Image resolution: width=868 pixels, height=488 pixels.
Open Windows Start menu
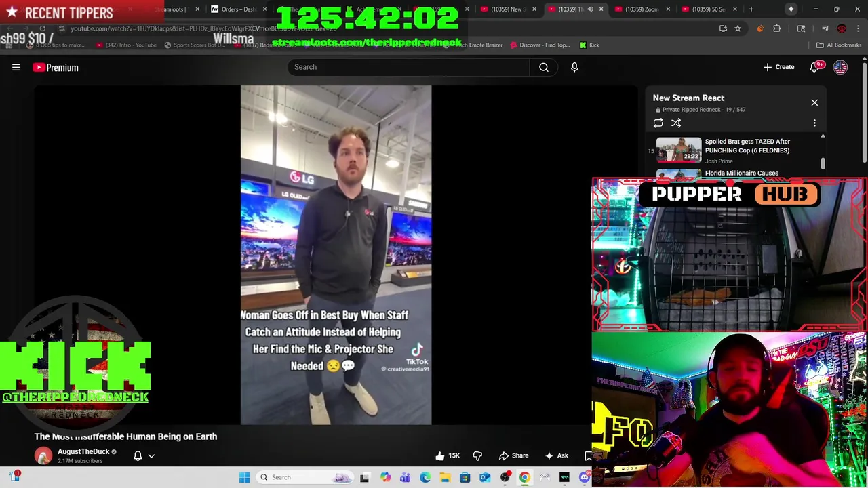244,477
